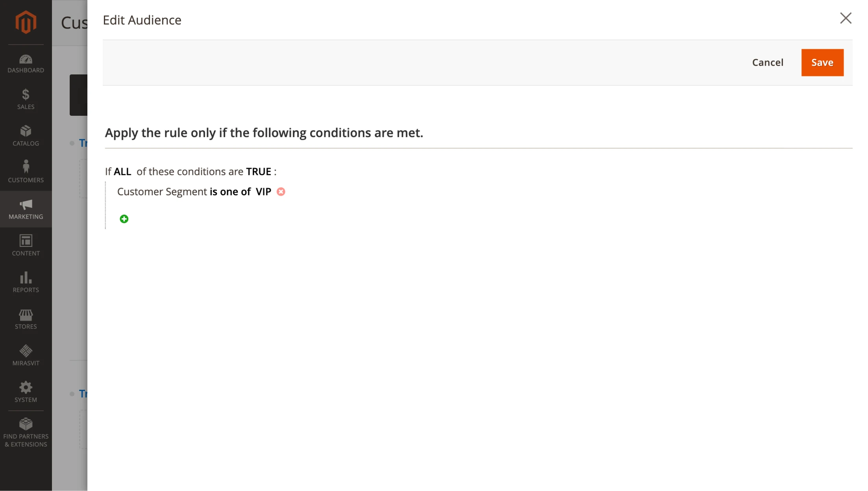Open the Sales section in sidebar
The image size is (868, 491).
26,98
